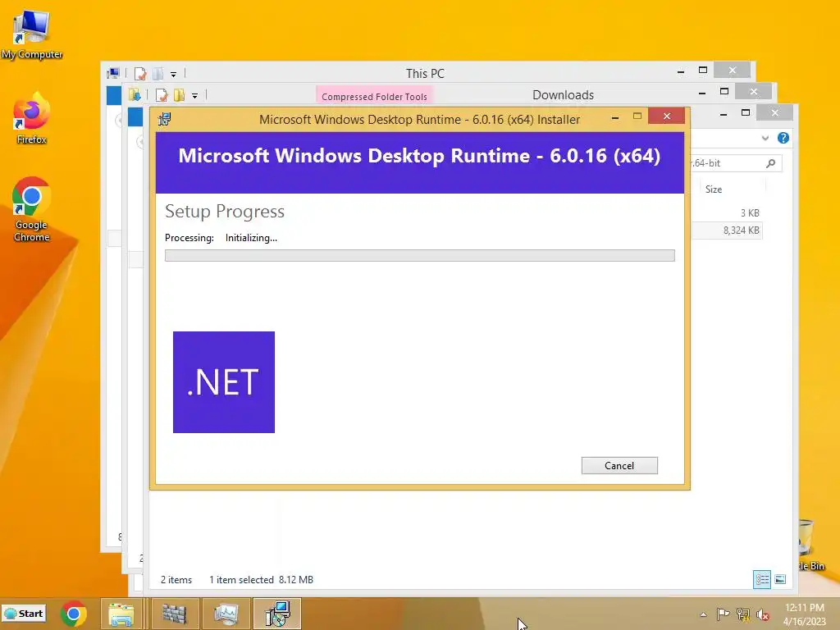
Task: Click properties icon in Downloads toolbar
Action: (x=162, y=95)
